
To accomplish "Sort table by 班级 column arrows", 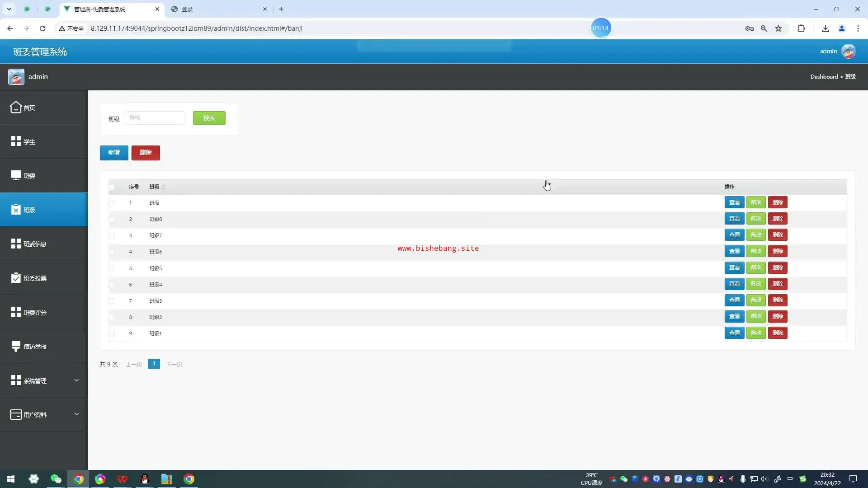I will pos(164,187).
